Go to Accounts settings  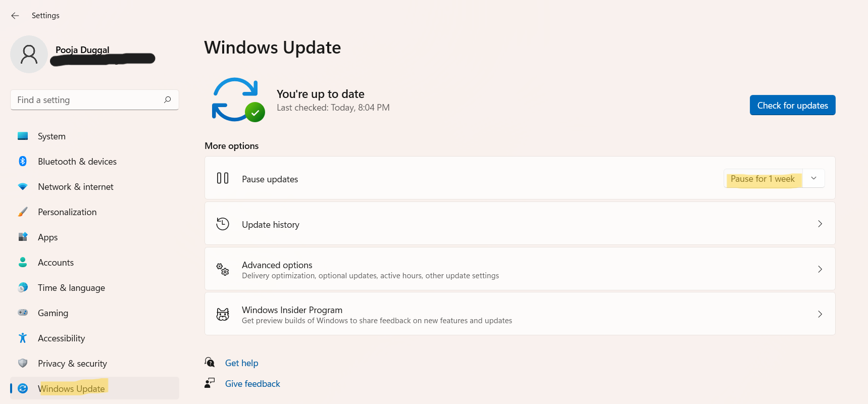[56, 263]
